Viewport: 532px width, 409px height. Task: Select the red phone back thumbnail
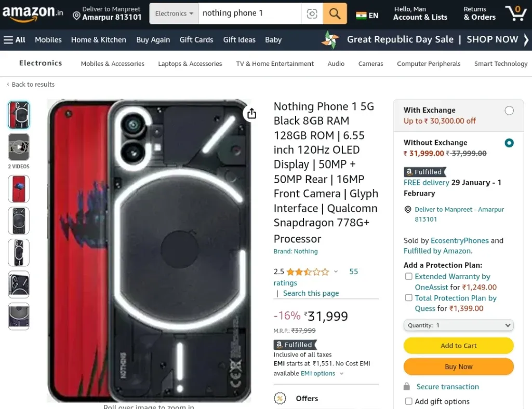click(x=19, y=189)
